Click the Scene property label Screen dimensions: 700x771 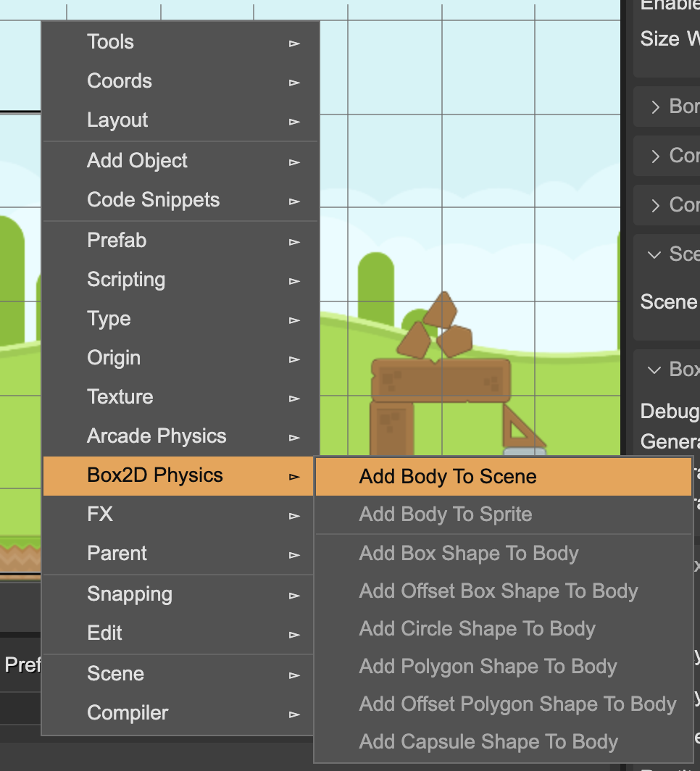click(x=669, y=302)
